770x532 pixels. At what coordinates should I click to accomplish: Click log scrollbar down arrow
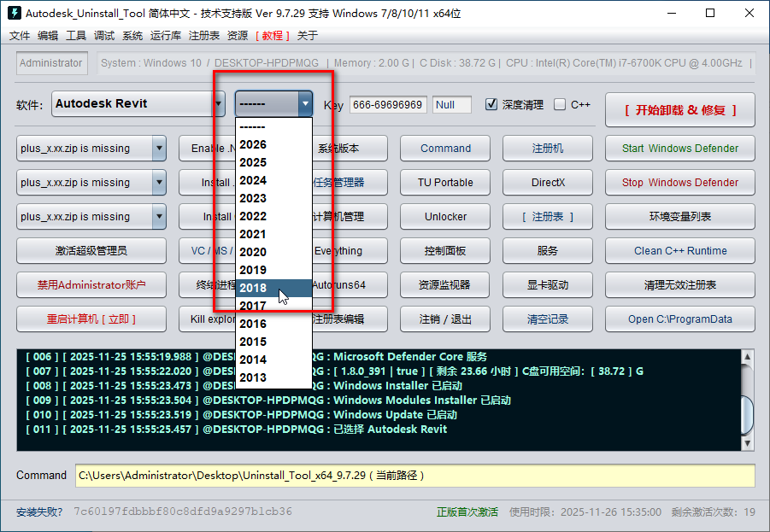(747, 443)
